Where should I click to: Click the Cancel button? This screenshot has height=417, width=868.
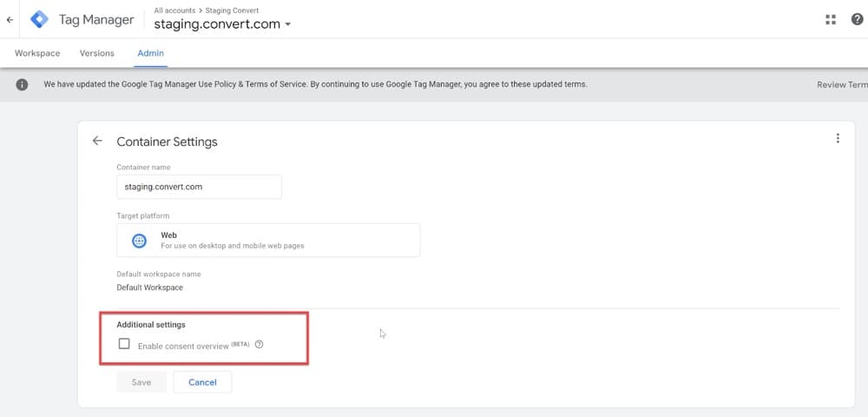[202, 382]
